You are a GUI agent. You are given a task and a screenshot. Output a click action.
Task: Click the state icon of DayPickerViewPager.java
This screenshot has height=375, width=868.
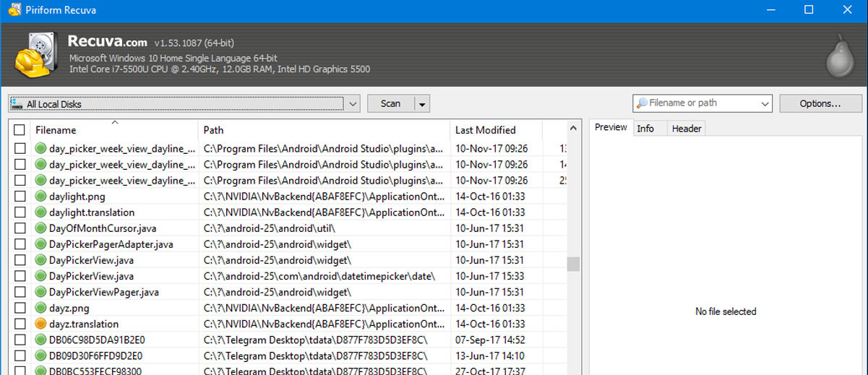tap(40, 292)
